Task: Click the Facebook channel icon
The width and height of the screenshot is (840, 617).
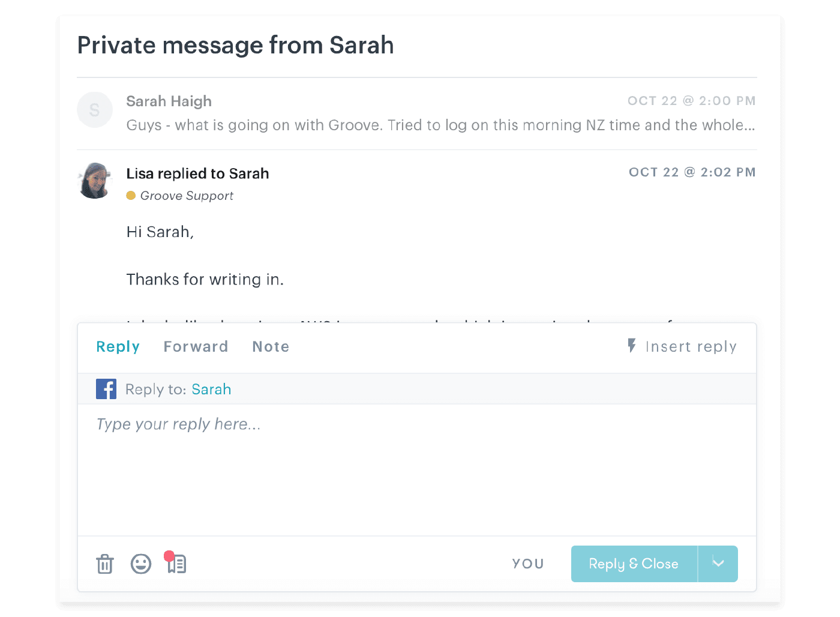Action: click(x=106, y=389)
